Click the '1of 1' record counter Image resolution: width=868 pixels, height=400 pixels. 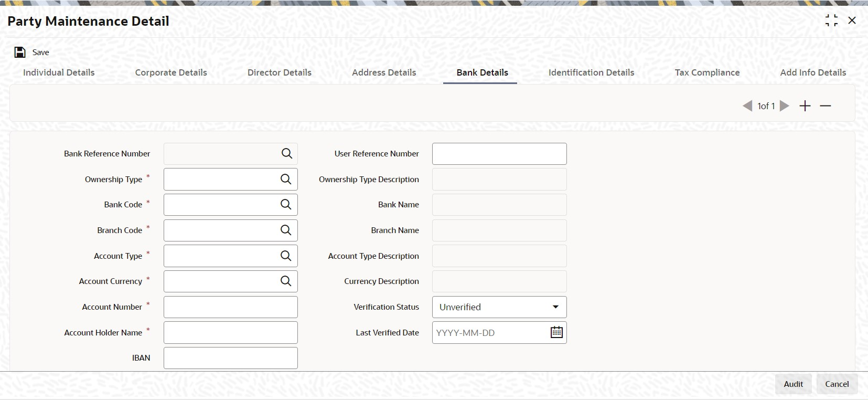(766, 106)
